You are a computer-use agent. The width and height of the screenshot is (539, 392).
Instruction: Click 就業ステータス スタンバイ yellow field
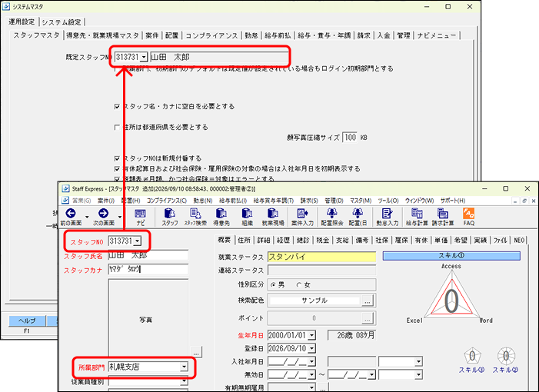pos(321,257)
